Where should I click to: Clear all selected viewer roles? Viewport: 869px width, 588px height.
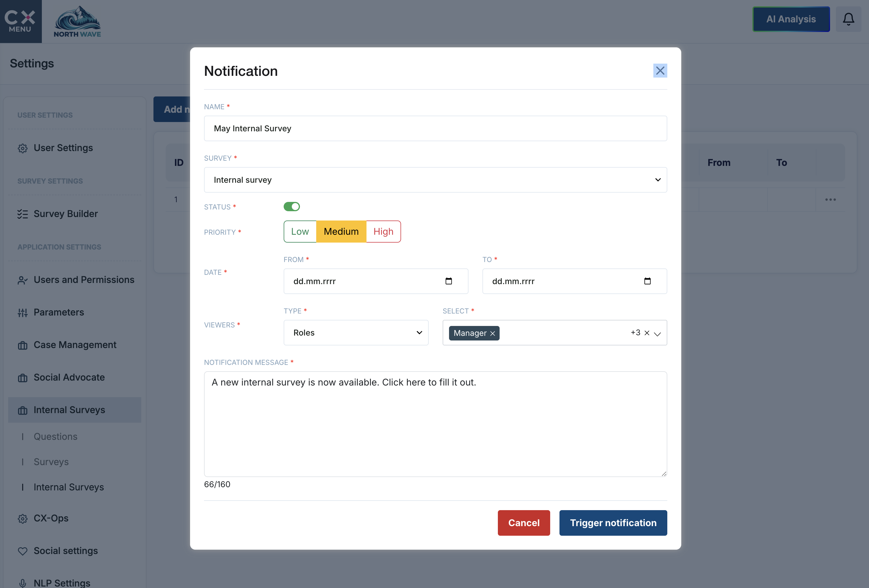point(647,333)
